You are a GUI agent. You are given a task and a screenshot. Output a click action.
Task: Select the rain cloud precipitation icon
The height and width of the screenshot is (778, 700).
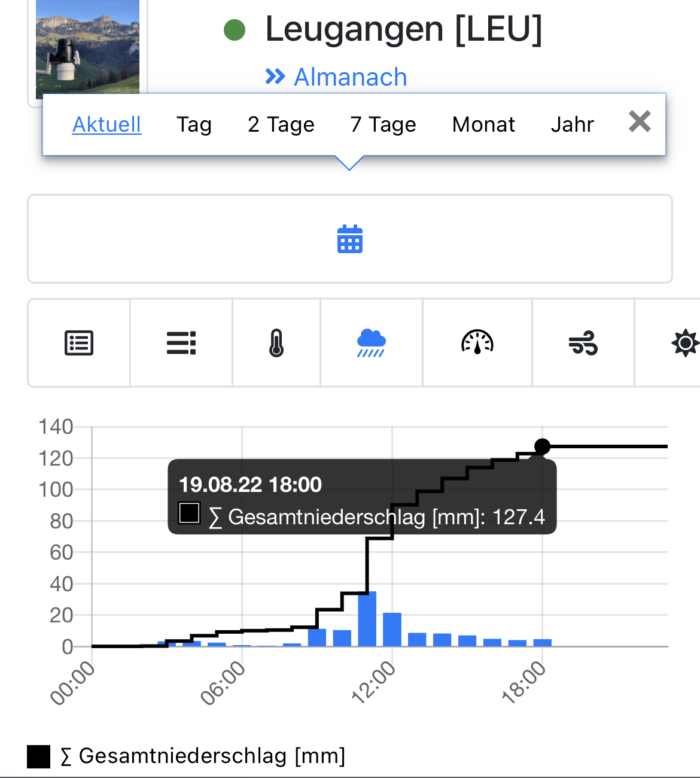coord(372,344)
